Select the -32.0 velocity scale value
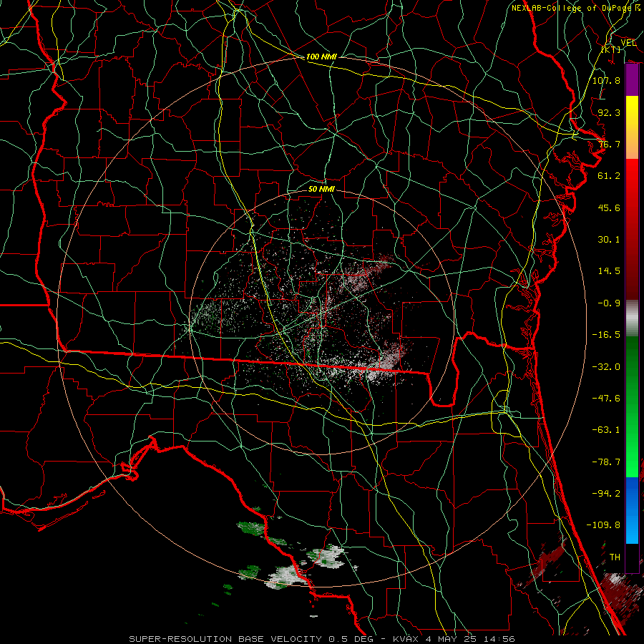 (606, 367)
